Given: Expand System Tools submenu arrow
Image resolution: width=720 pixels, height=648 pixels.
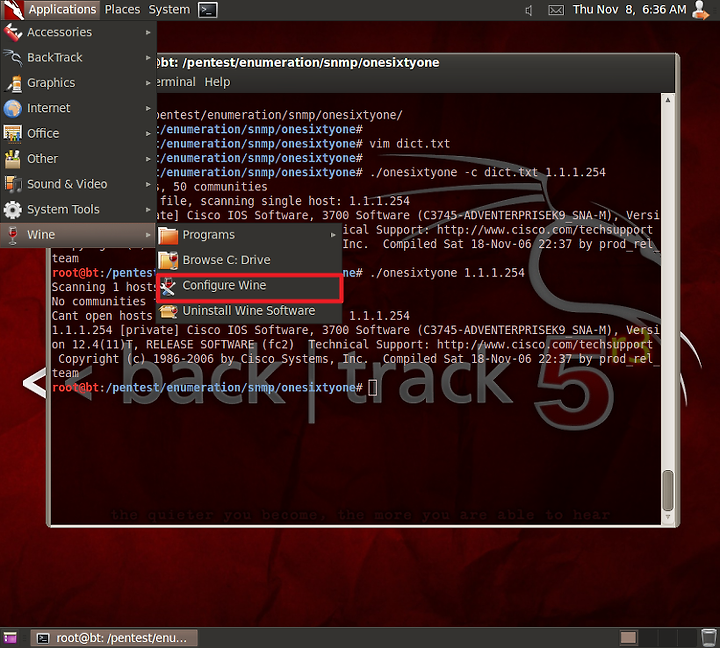Looking at the screenshot, I should pos(148,209).
